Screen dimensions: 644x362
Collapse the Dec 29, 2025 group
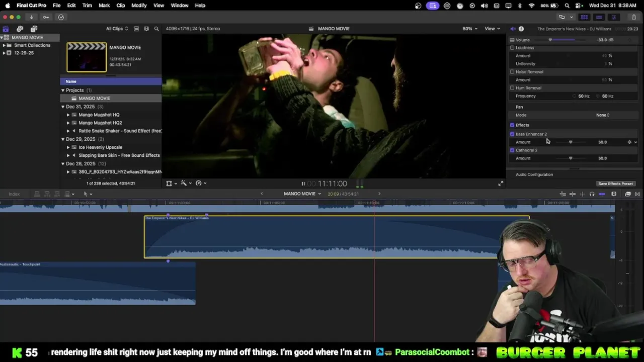[x=63, y=139]
